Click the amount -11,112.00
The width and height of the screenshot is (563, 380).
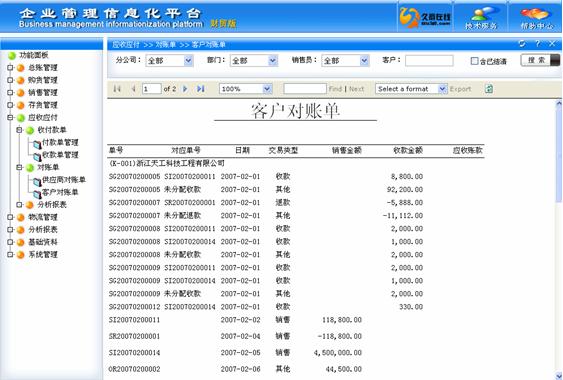403,216
